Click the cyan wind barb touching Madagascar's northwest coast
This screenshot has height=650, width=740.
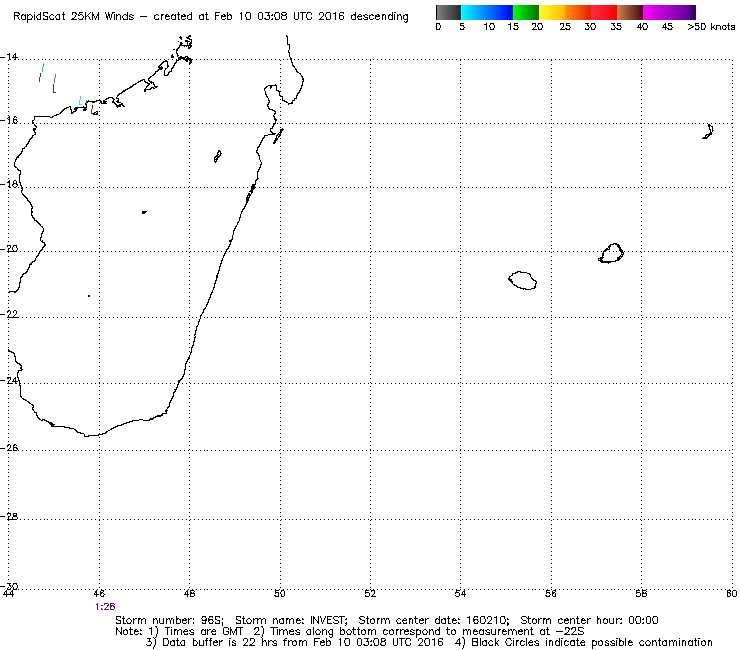pos(80,101)
